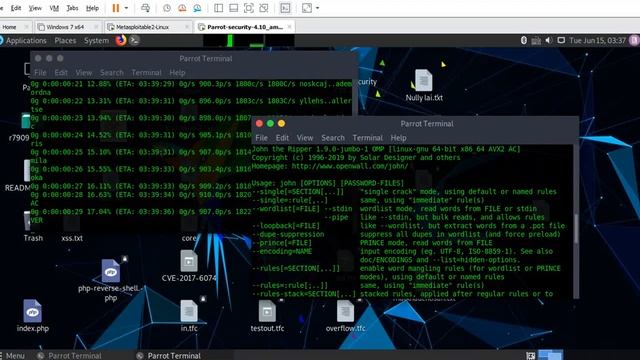The height and width of the screenshot is (360, 640).
Task: Open Help menu in background Parrot Terminal
Action: click(177, 73)
